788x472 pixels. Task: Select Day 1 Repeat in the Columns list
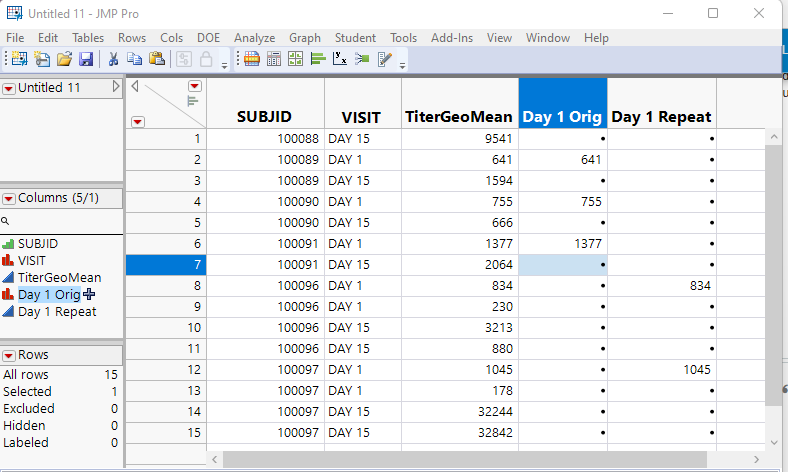(57, 312)
